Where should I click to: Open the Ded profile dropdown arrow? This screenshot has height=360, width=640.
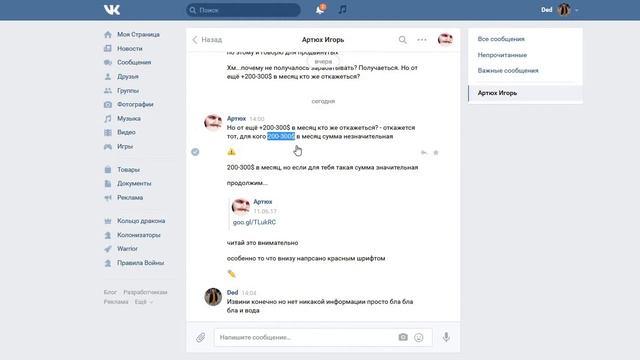577,10
